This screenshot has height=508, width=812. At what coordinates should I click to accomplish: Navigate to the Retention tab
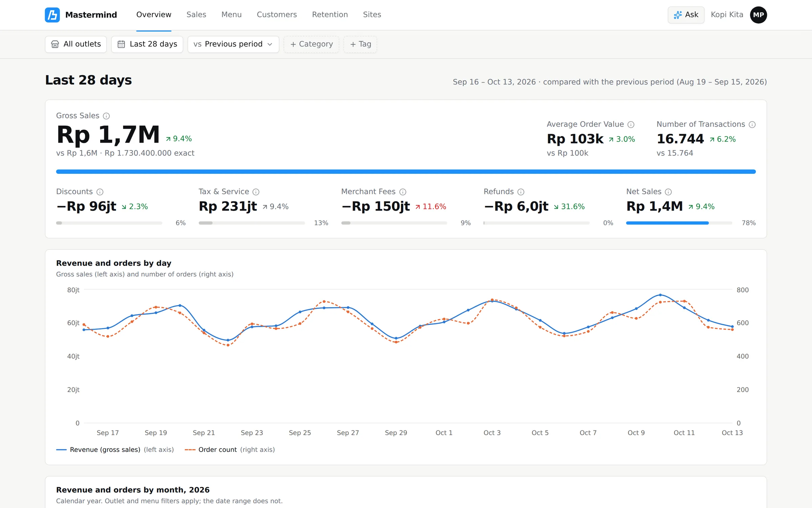click(x=330, y=15)
